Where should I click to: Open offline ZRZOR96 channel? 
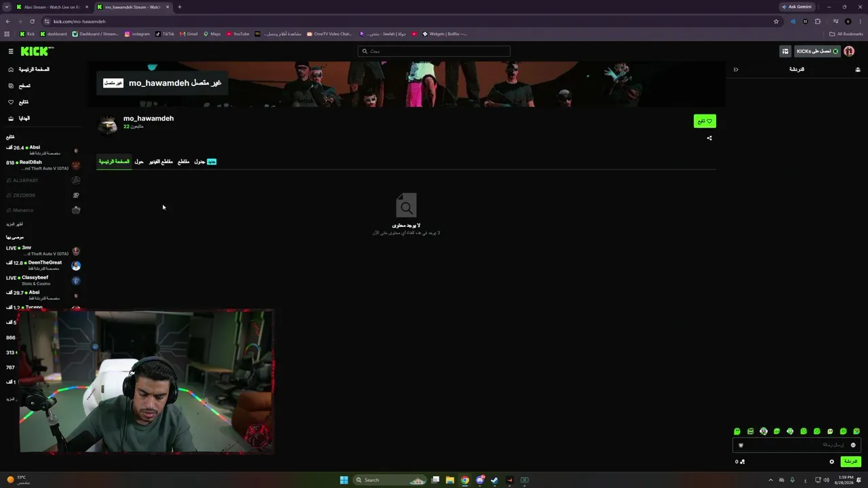click(42, 195)
